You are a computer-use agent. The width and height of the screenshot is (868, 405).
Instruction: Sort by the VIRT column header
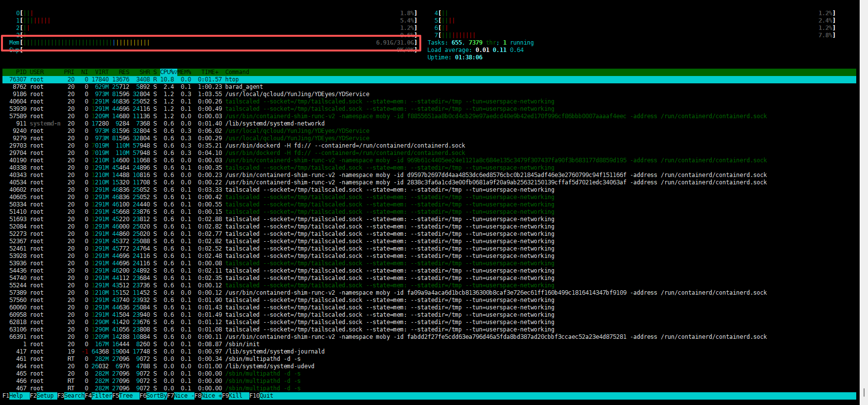click(102, 72)
